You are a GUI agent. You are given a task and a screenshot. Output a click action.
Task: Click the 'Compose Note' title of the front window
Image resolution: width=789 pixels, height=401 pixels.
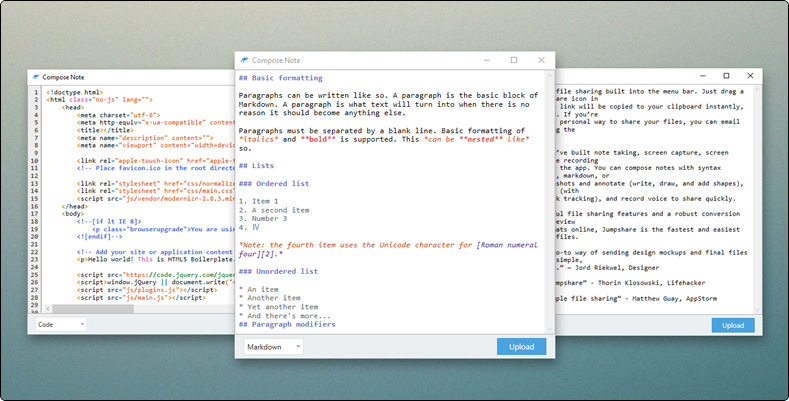(x=276, y=60)
